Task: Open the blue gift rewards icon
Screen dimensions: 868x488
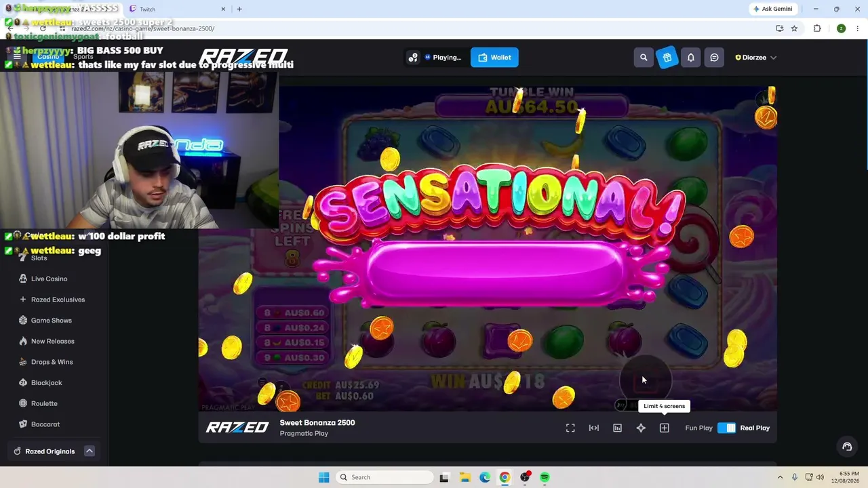Action: (x=667, y=58)
